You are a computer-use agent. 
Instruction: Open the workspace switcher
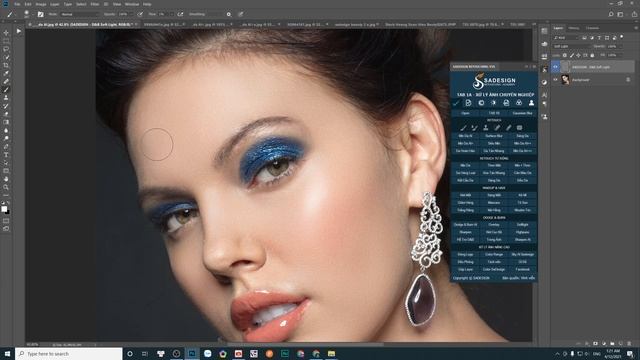coord(621,14)
